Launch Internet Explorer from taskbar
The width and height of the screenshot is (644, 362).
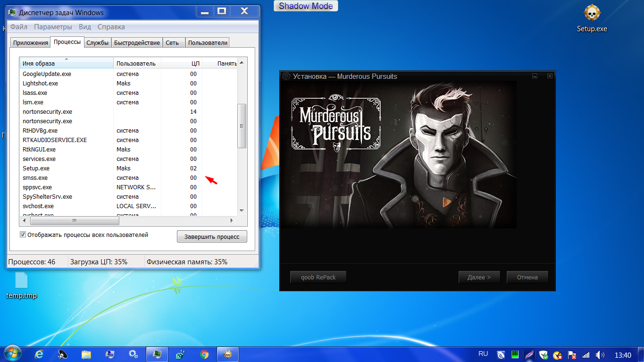(39, 354)
